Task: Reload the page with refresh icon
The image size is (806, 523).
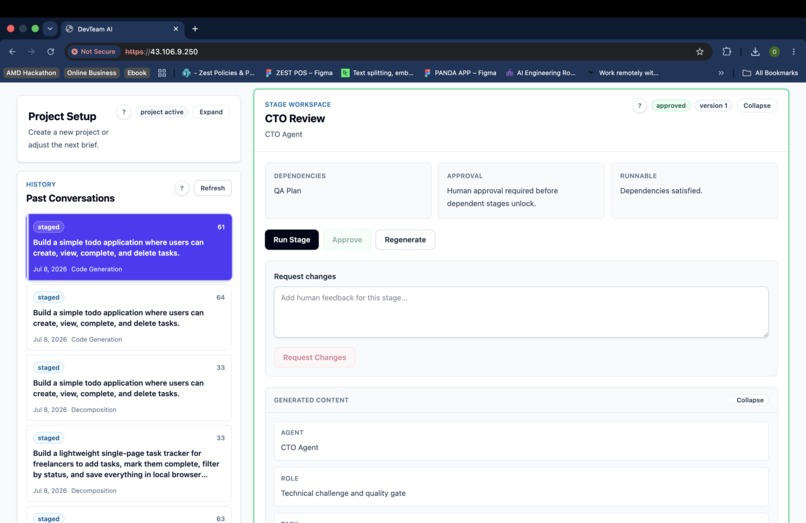Action: click(50, 51)
